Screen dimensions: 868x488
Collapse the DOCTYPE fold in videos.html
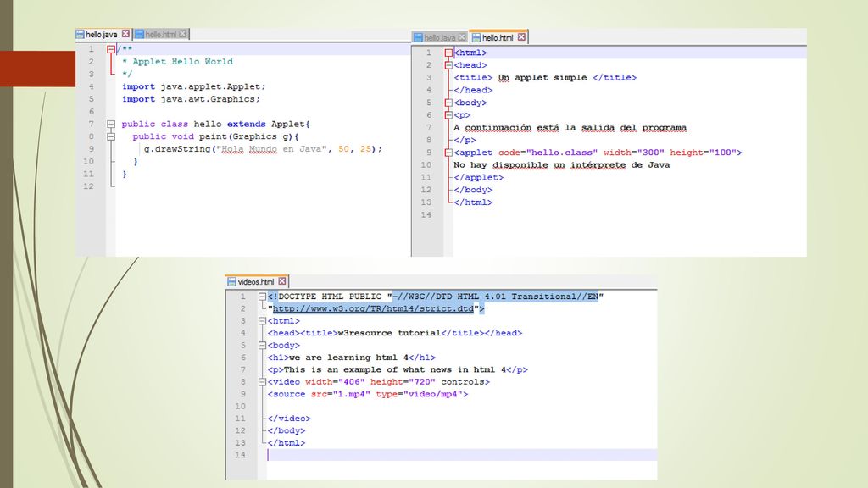(x=263, y=297)
